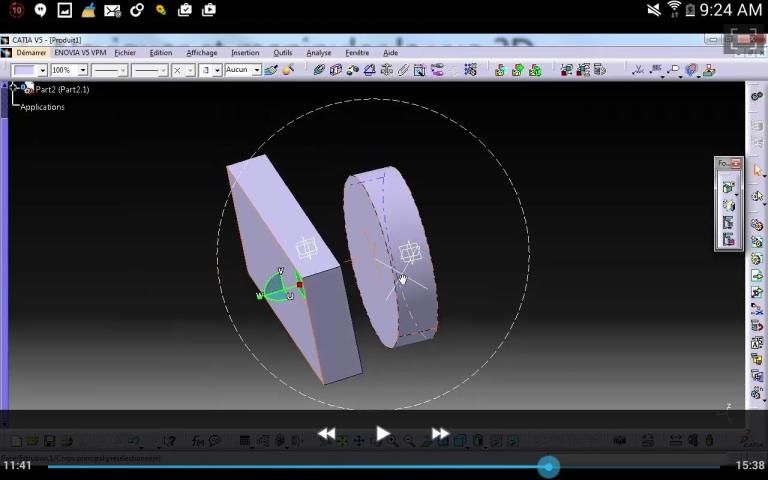Expand the Aucun layer dropdown

(256, 70)
